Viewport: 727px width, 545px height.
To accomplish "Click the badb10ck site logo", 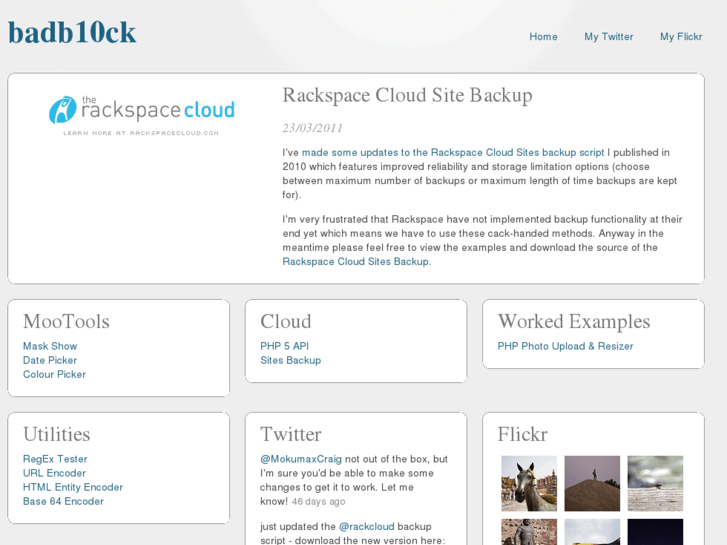I will (x=72, y=32).
